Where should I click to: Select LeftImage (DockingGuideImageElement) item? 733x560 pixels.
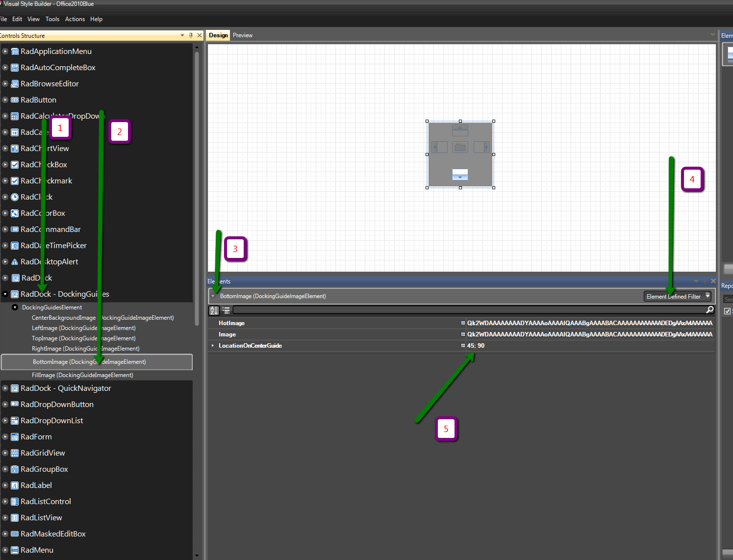(84, 328)
